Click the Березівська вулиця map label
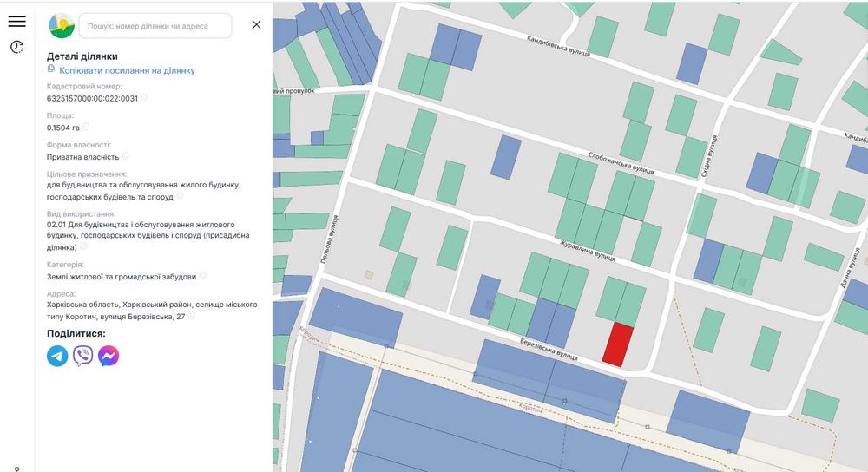Viewport: 868px width, 472px height. (x=549, y=350)
